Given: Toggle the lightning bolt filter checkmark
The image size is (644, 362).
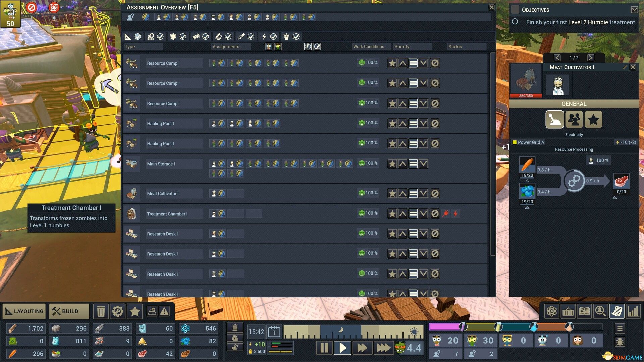Looking at the screenshot, I should pyautogui.click(x=273, y=36).
